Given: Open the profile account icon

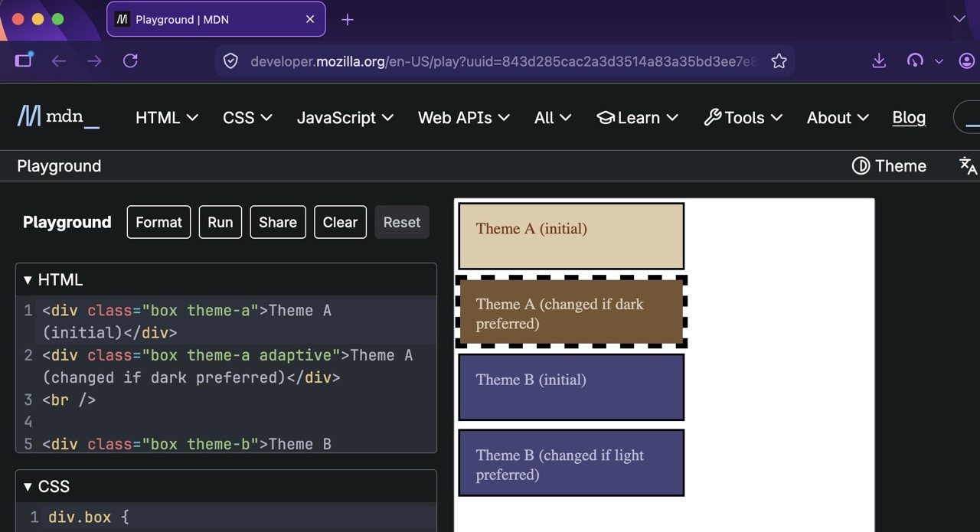Looking at the screenshot, I should click(x=967, y=60).
